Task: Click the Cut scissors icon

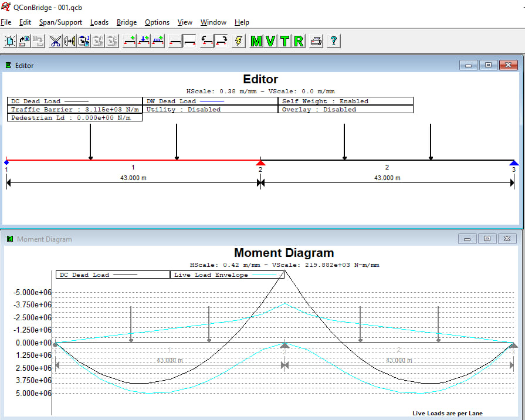Action: click(x=55, y=41)
